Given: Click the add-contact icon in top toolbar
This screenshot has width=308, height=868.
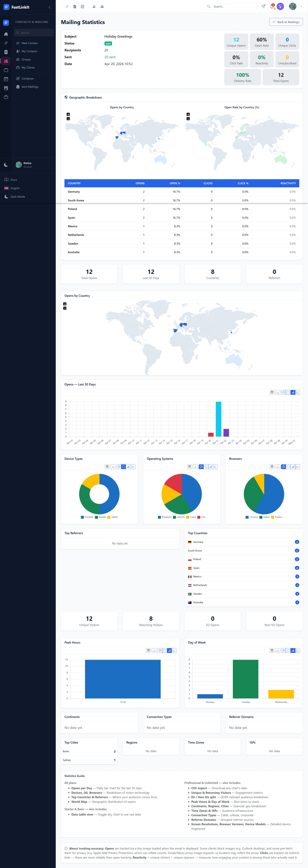Looking at the screenshot, I should click(94, 6).
